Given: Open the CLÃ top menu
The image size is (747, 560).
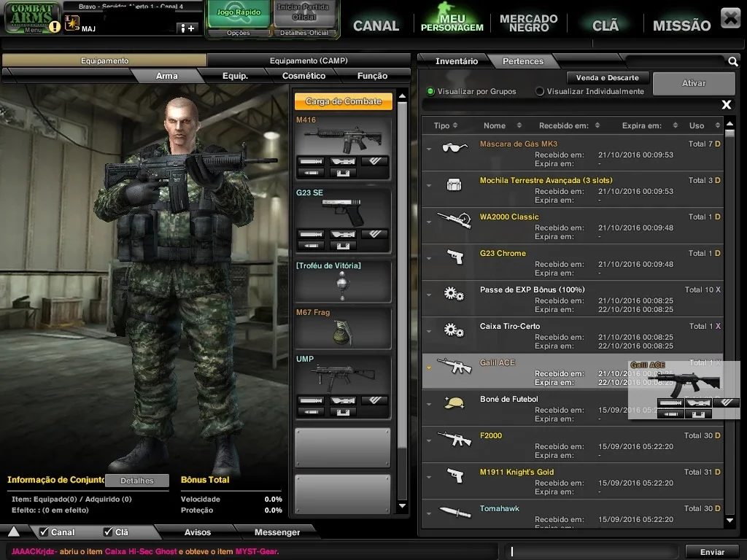Looking at the screenshot, I should [x=605, y=26].
